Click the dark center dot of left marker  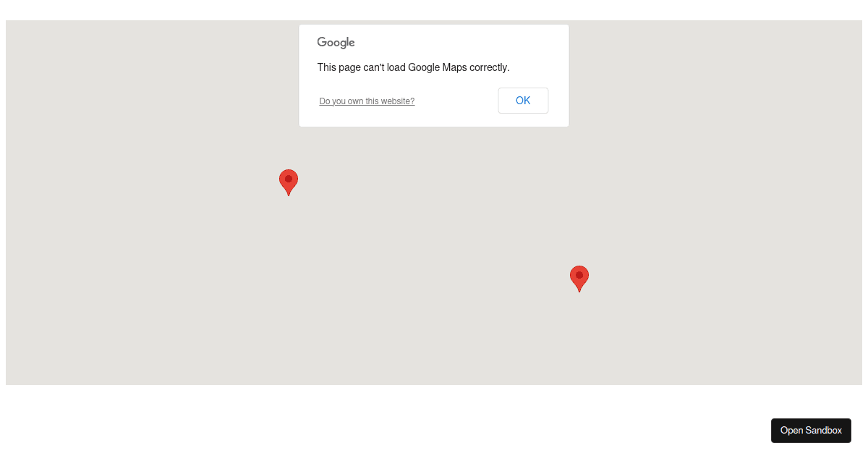coord(289,179)
